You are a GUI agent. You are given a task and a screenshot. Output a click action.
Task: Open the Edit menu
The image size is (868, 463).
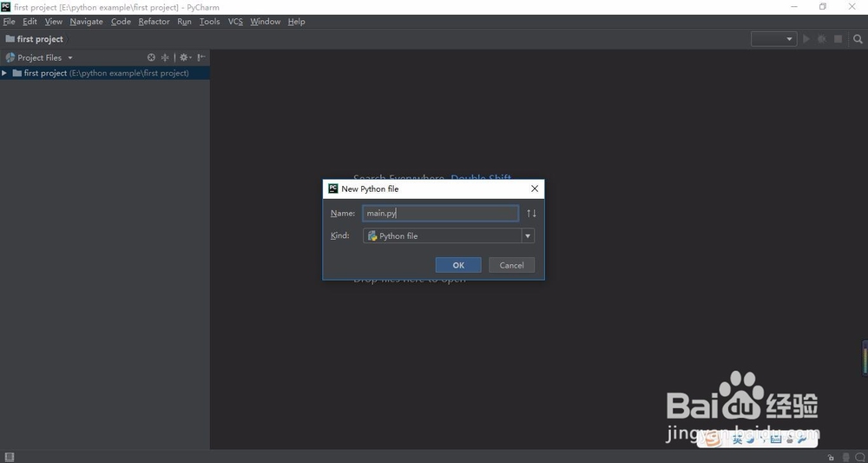[30, 21]
